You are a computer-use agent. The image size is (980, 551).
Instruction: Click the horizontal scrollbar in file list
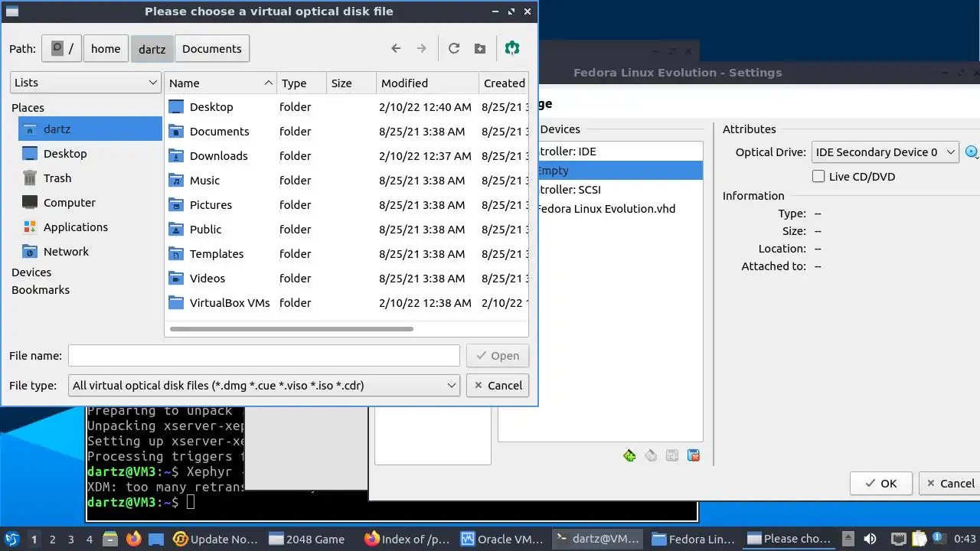tap(292, 329)
